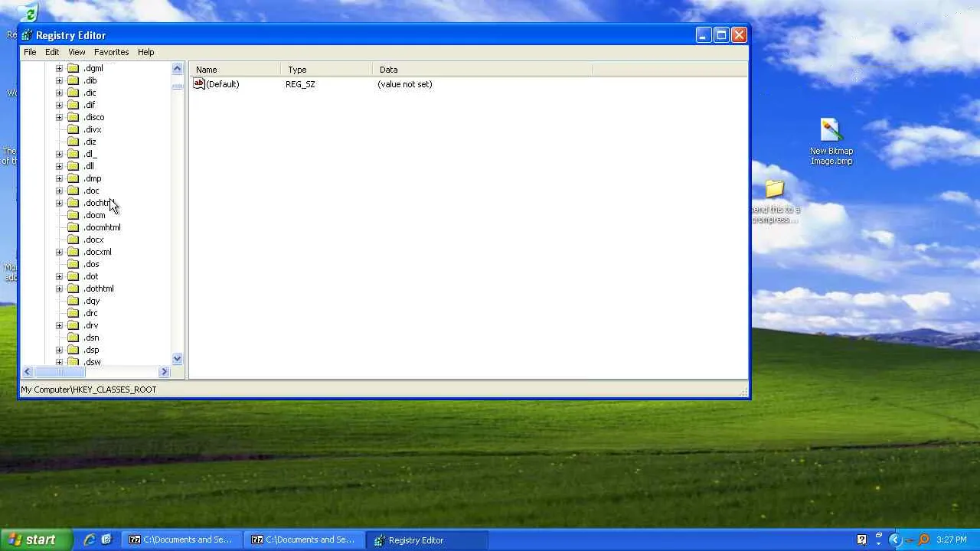Click the folder icon beside .docm
Screen dimensions: 980x551
(x=73, y=215)
